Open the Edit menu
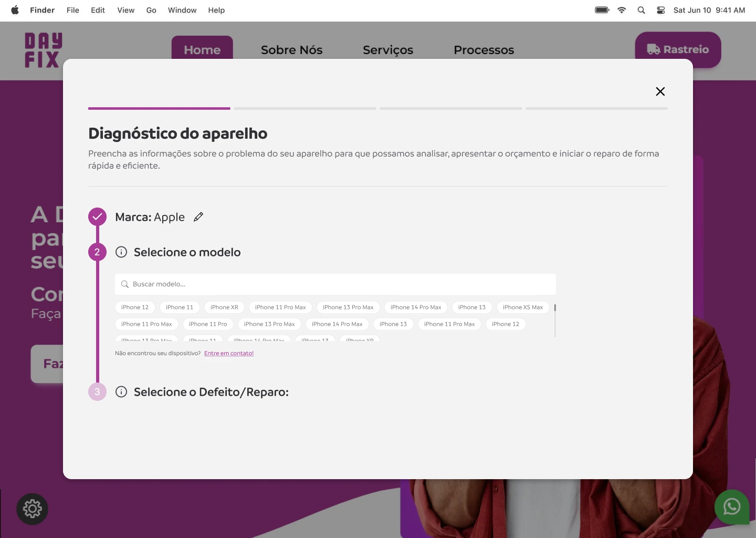This screenshot has height=538, width=756. [x=98, y=10]
